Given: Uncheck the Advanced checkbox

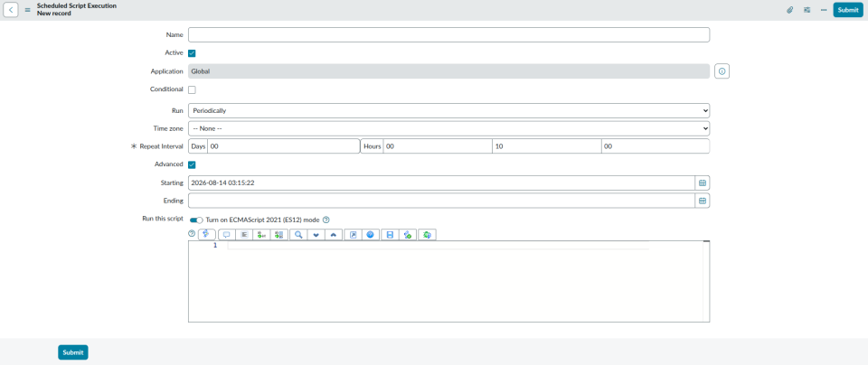Looking at the screenshot, I should 192,164.
